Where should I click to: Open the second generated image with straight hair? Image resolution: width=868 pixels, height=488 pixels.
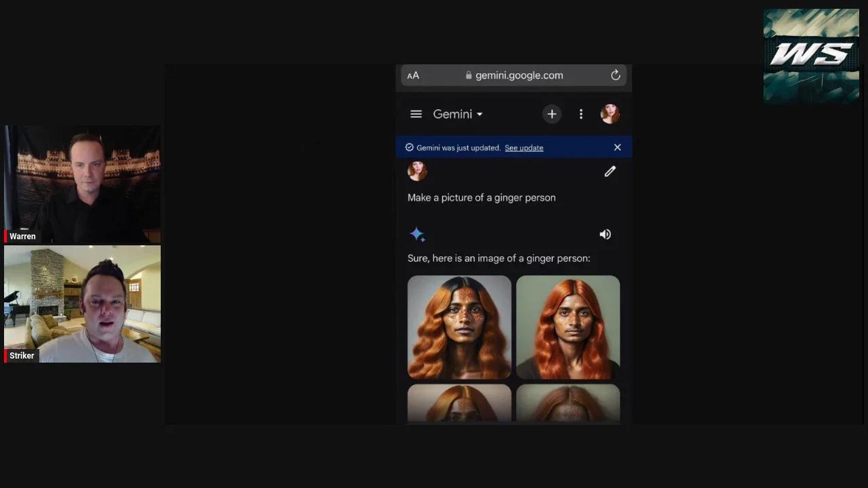click(x=568, y=327)
